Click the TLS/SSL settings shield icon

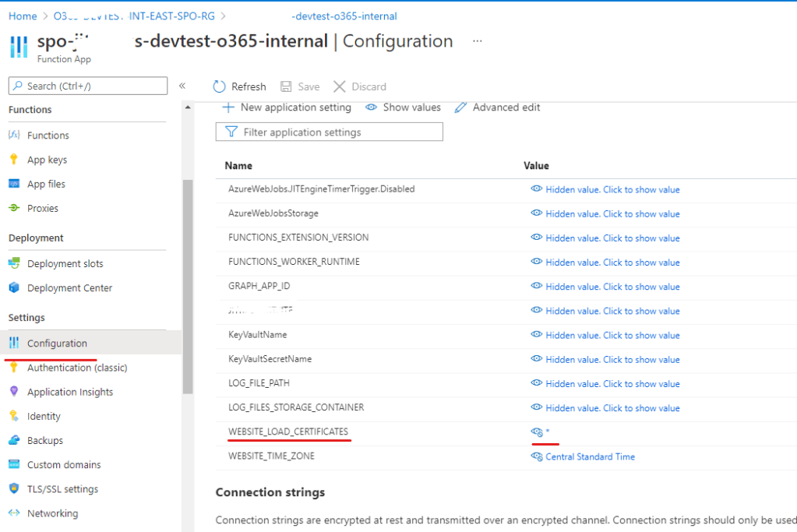(13, 489)
